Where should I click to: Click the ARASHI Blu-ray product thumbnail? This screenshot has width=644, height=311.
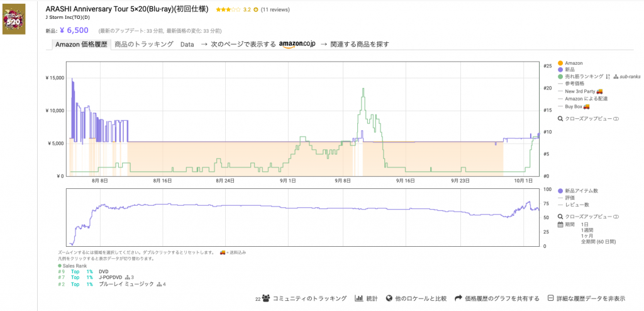[x=14, y=18]
